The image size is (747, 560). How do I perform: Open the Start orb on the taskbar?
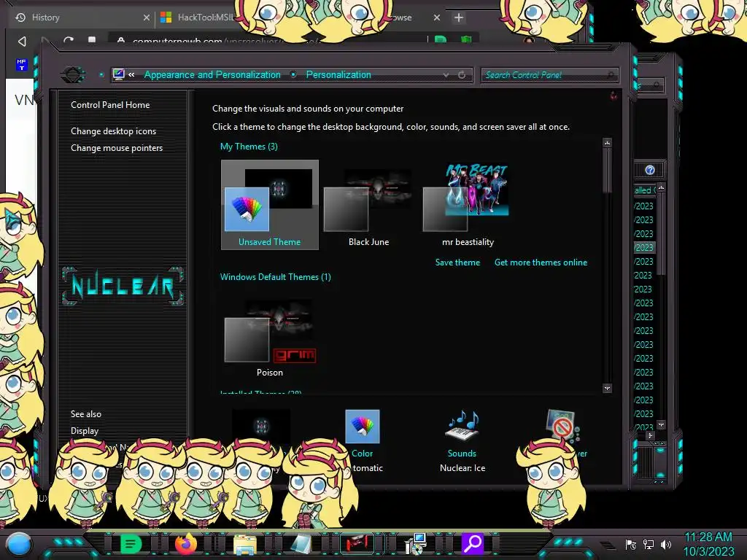click(19, 544)
